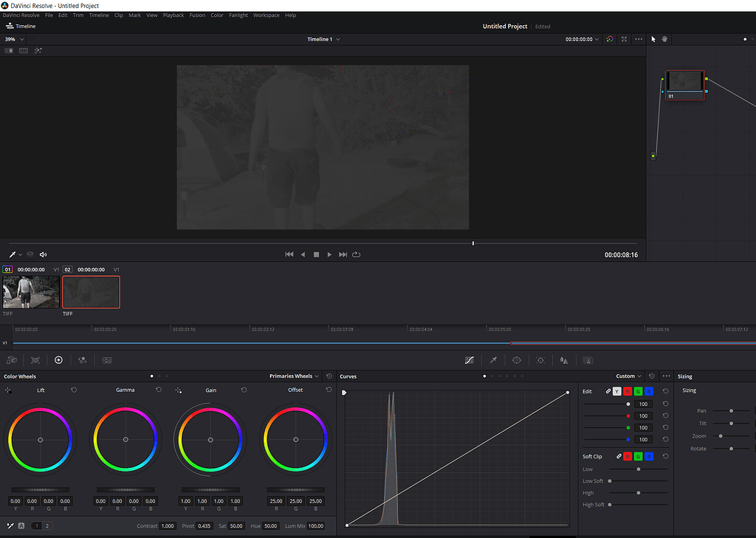
Task: Open the Magic Mask panel
Action: pos(588,359)
